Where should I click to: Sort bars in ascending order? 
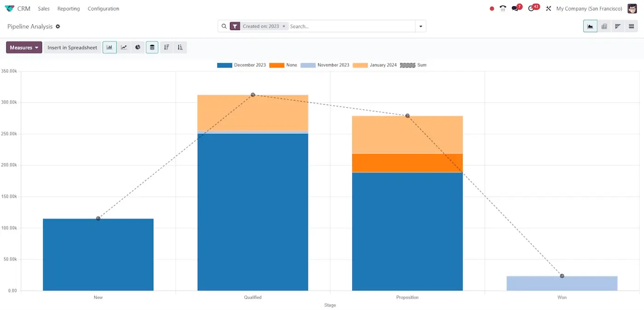coord(180,47)
